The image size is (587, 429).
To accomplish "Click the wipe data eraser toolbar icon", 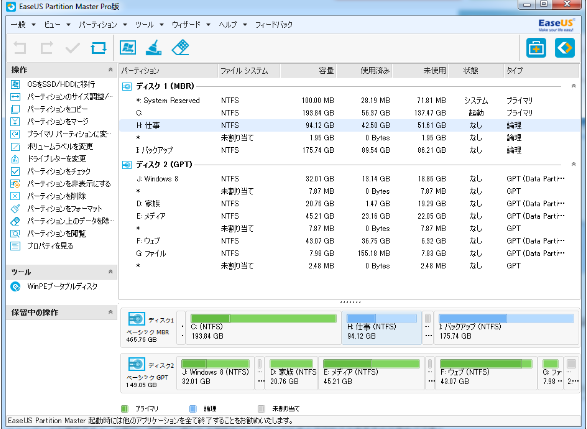I will [x=180, y=48].
